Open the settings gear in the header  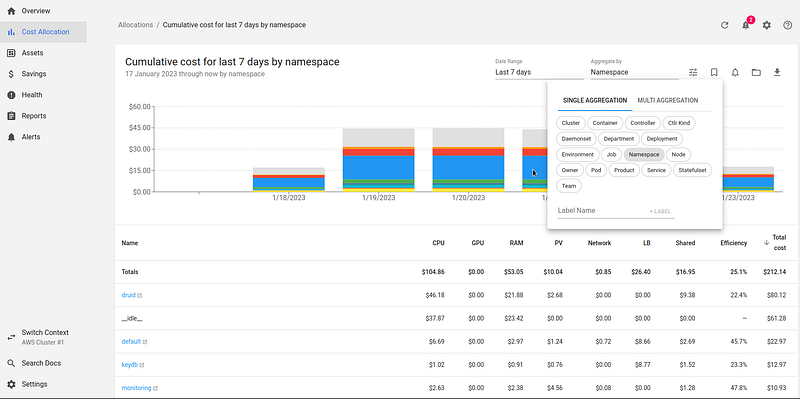pos(767,25)
